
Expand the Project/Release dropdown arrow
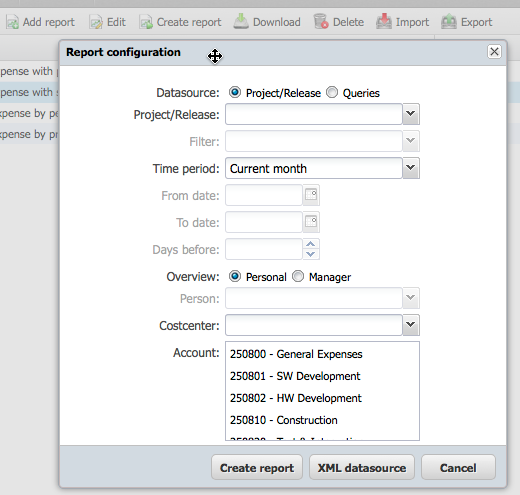coord(411,114)
